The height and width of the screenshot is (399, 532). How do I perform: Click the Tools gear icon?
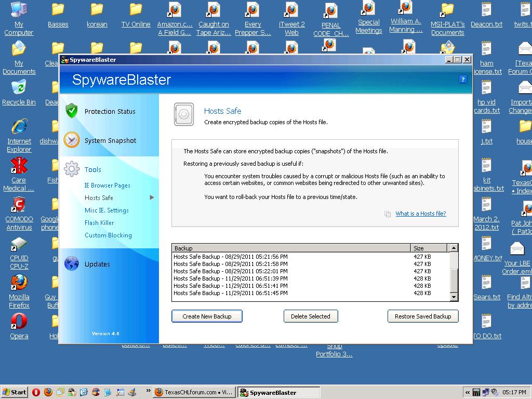72,169
